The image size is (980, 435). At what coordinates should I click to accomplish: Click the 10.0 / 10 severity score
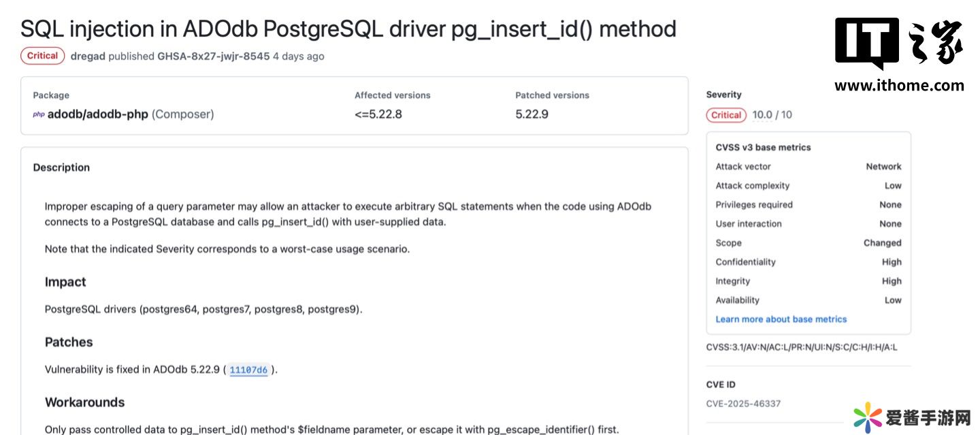pyautogui.click(x=772, y=115)
